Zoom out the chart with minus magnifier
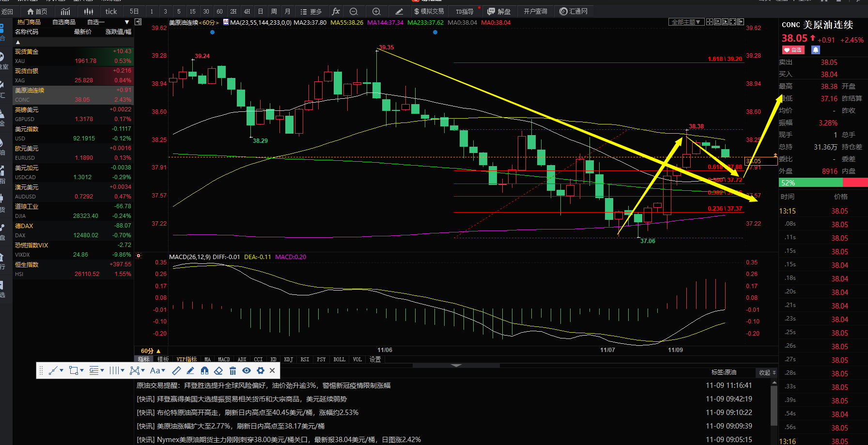 (354, 11)
